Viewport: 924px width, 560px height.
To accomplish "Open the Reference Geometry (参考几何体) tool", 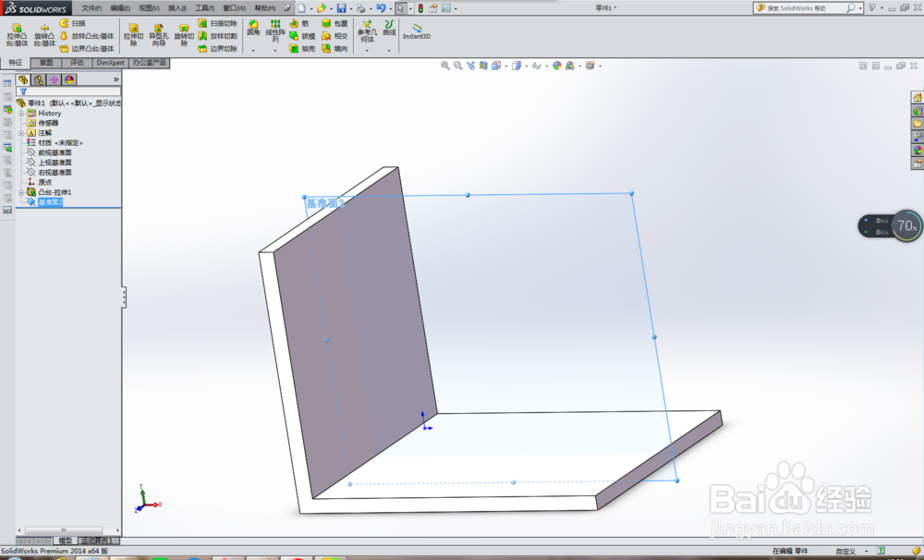I will point(367,30).
